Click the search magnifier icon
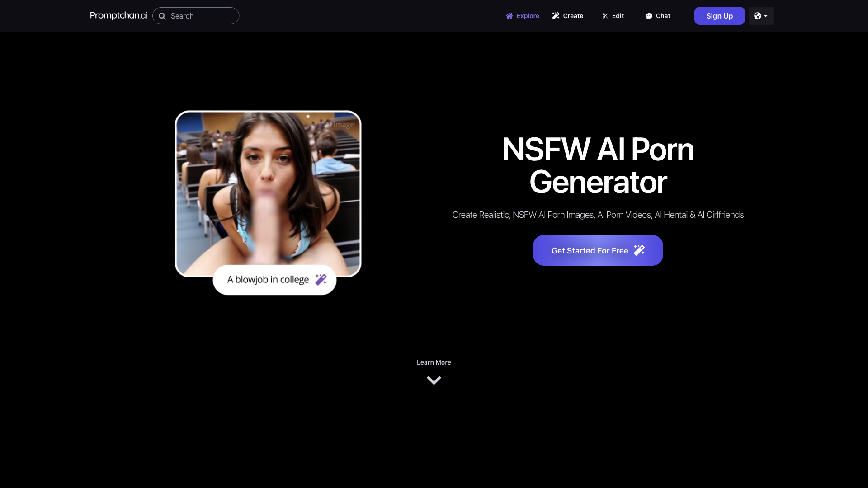868x488 pixels. (x=162, y=16)
